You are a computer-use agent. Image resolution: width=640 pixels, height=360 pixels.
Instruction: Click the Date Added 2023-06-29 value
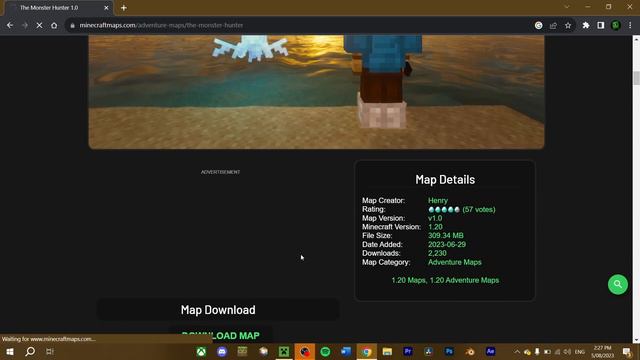pos(447,244)
